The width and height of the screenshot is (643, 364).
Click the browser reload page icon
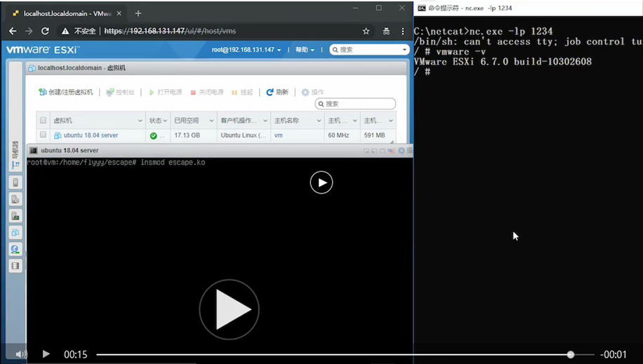[x=46, y=31]
